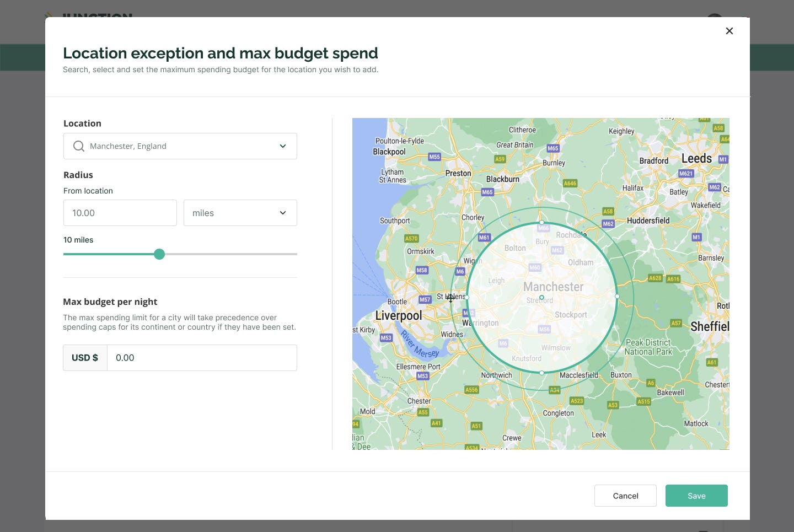Click the Cancel button

(625, 496)
